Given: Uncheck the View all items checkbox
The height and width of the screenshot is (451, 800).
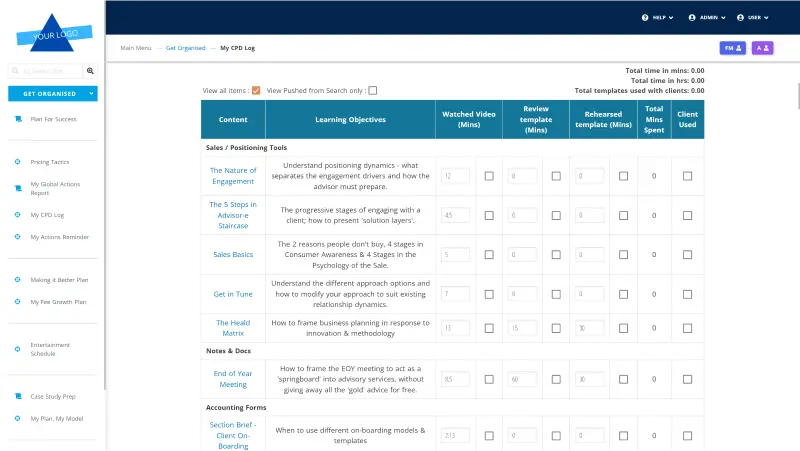Looking at the screenshot, I should tap(256, 90).
